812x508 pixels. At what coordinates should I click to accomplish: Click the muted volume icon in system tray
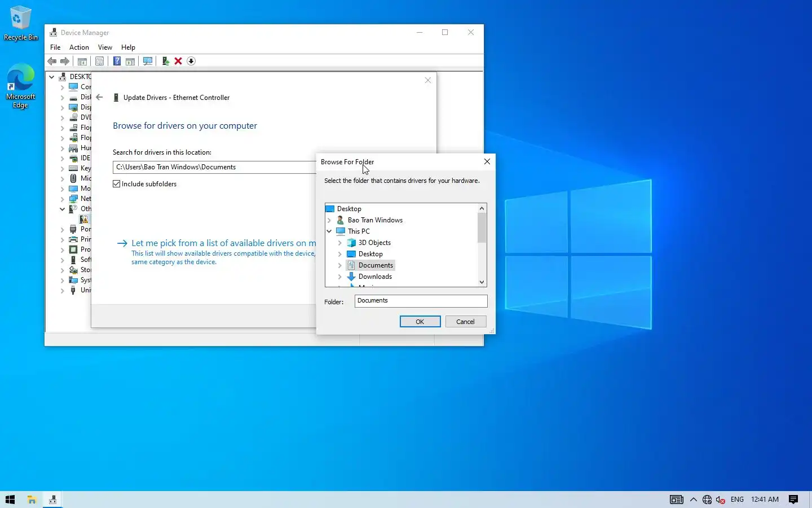point(721,500)
